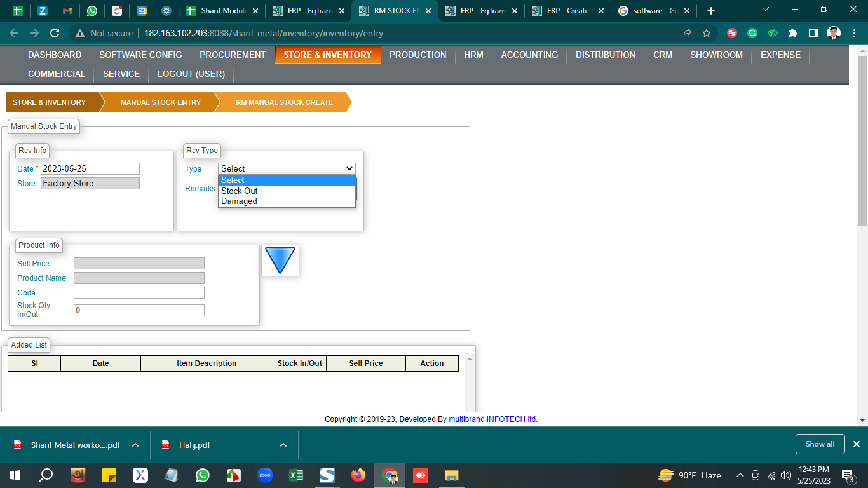Viewport: 868px width, 488px height.
Task: Open the Chrome profile avatar
Action: [x=834, y=33]
